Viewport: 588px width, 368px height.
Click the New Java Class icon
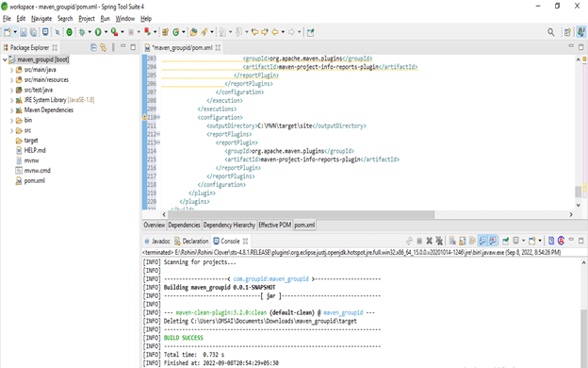pyautogui.click(x=176, y=32)
